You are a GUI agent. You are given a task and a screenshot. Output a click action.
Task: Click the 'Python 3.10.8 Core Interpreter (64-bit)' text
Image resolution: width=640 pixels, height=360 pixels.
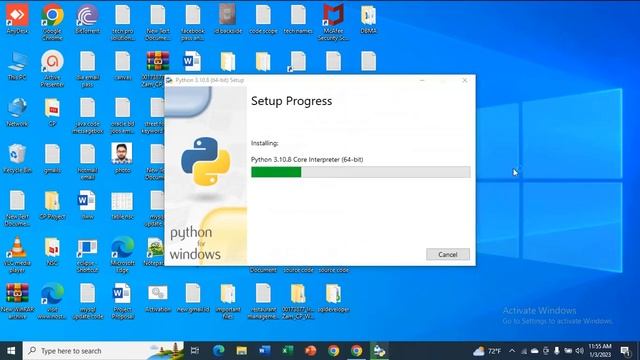307,160
